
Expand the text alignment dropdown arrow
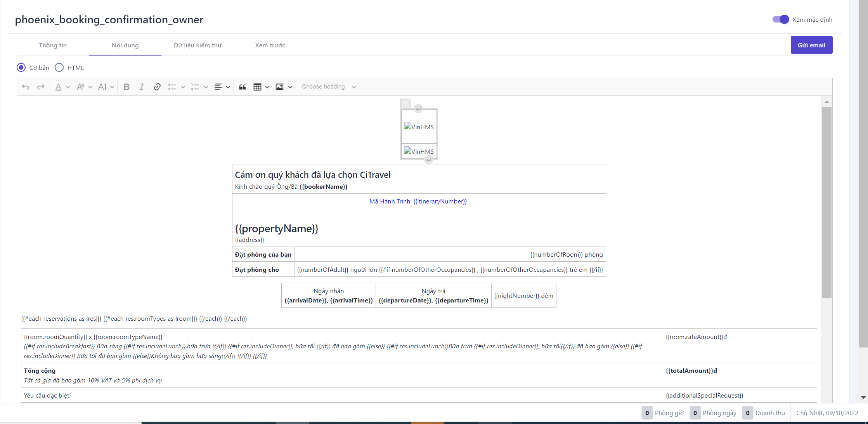pos(228,87)
